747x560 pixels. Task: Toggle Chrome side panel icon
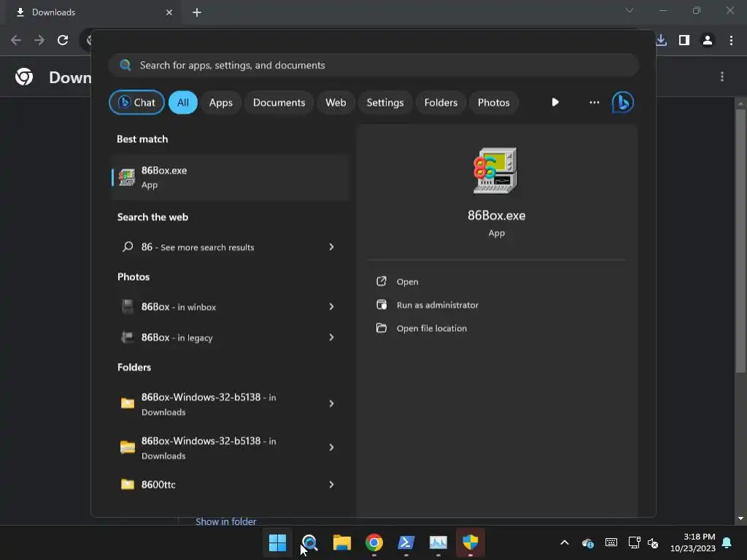(x=684, y=40)
